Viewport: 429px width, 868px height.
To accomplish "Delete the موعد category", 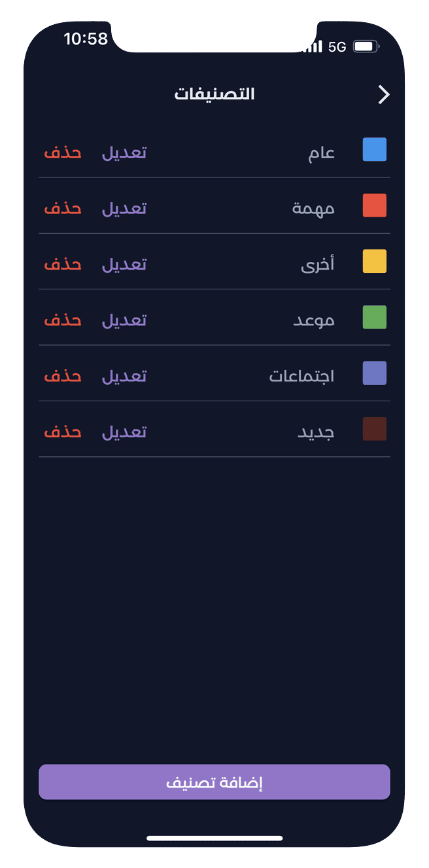I will [x=62, y=319].
